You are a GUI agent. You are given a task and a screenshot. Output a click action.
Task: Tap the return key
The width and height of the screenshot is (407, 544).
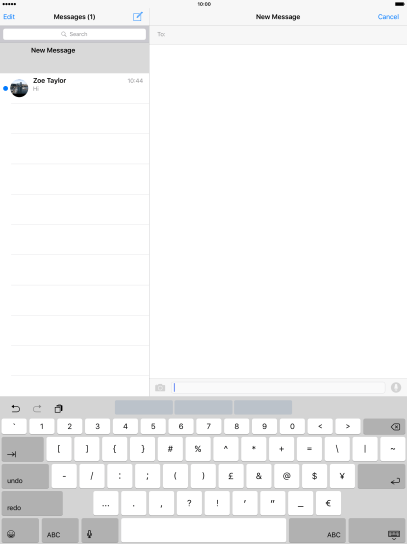coord(381,476)
